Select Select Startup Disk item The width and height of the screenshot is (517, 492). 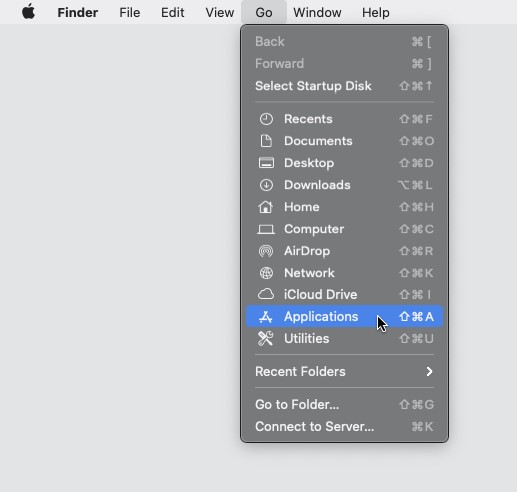coord(344,86)
